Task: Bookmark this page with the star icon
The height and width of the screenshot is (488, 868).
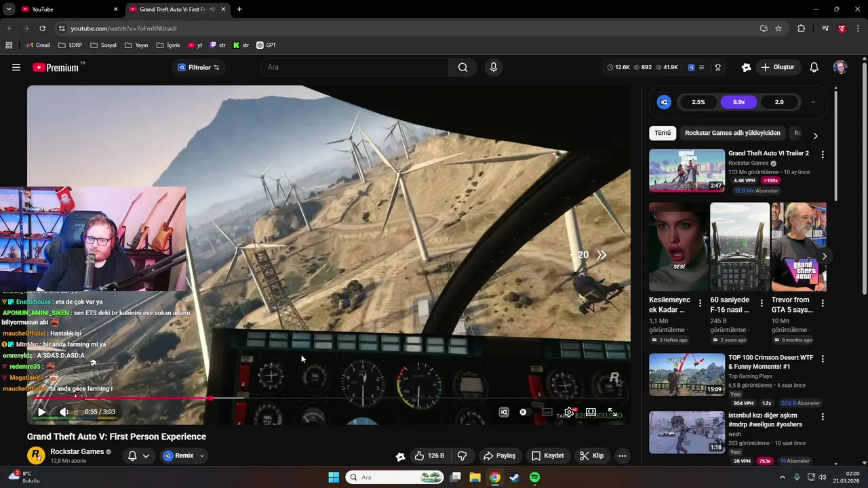Action: pyautogui.click(x=778, y=28)
